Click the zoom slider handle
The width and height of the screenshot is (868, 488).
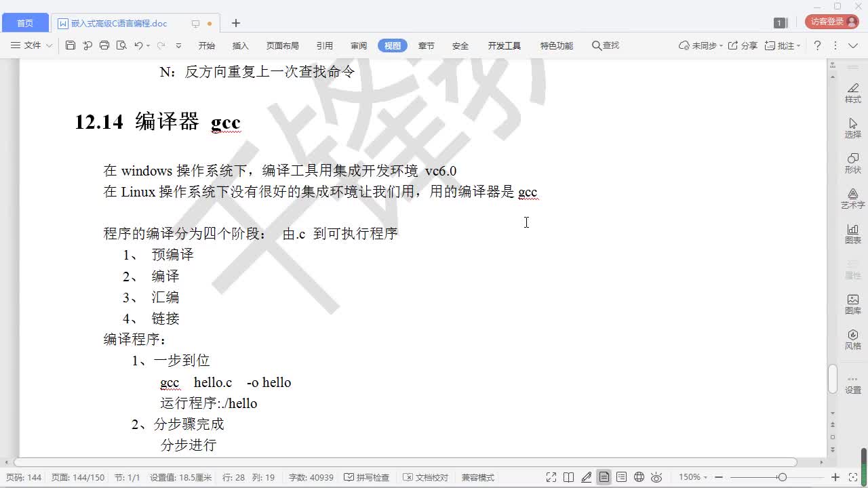point(782,477)
